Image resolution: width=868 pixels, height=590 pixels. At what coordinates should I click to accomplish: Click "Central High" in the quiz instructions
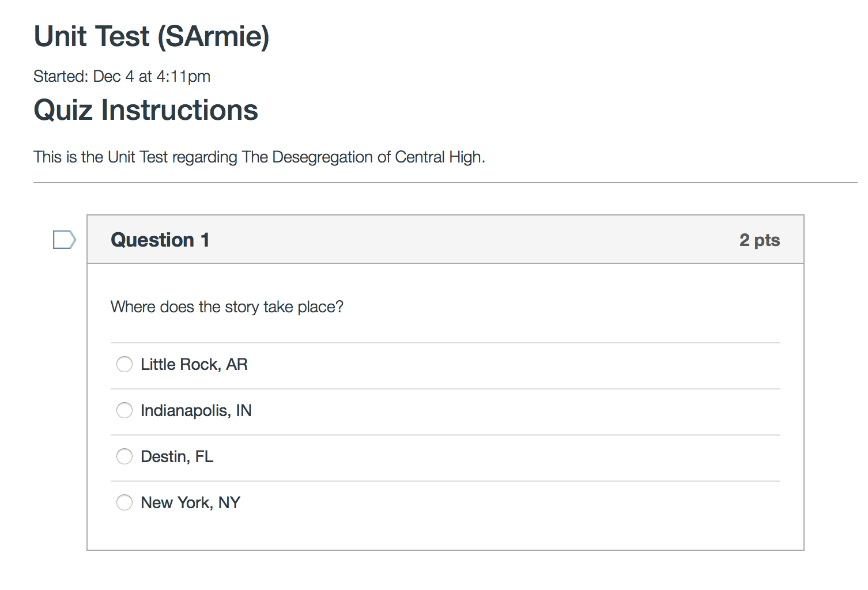[439, 157]
